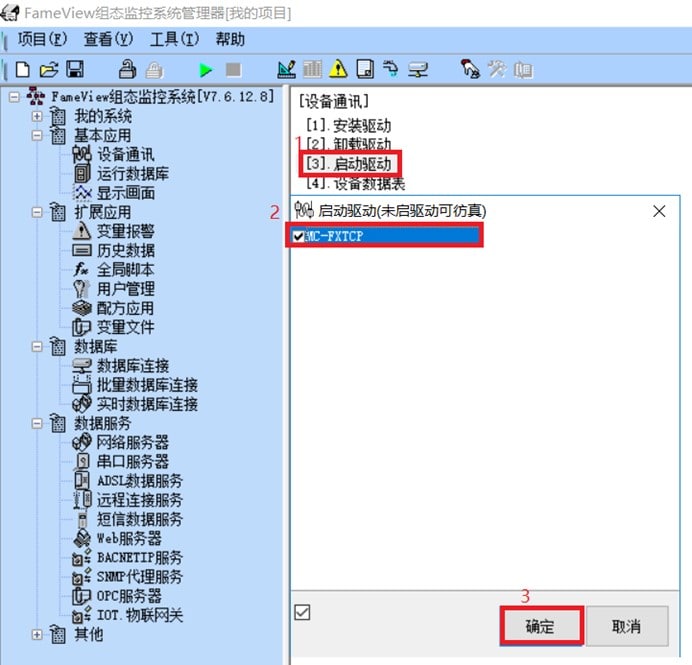The height and width of the screenshot is (665, 692).
Task: Select 变量文件 in the tree
Action: [125, 327]
